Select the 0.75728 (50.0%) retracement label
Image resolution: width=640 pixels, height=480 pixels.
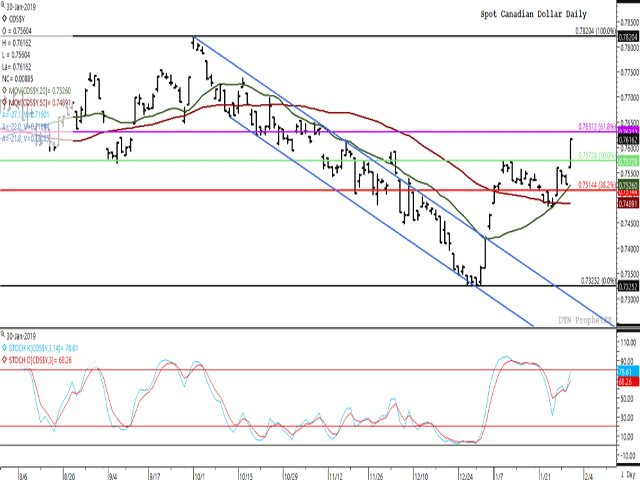(x=596, y=156)
